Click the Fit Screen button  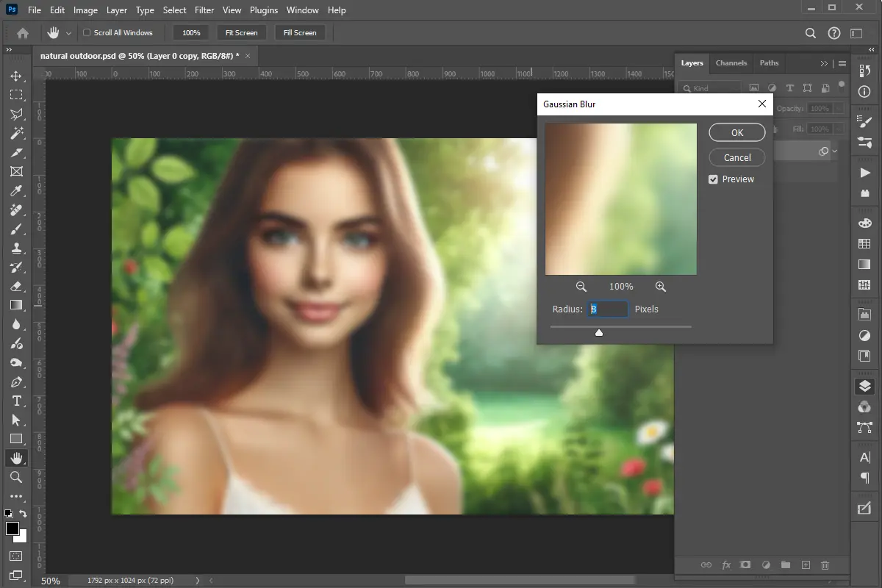241,32
